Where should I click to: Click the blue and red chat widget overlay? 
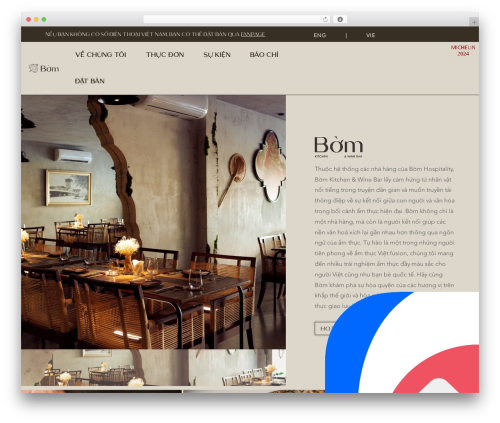[402, 342]
